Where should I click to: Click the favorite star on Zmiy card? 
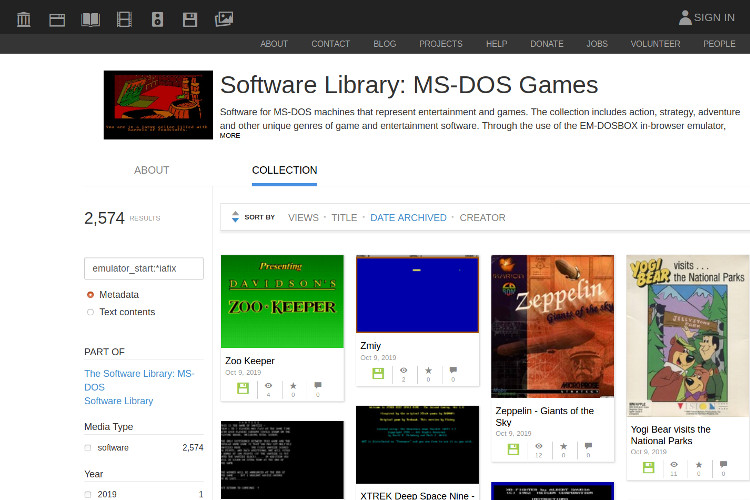tap(428, 370)
